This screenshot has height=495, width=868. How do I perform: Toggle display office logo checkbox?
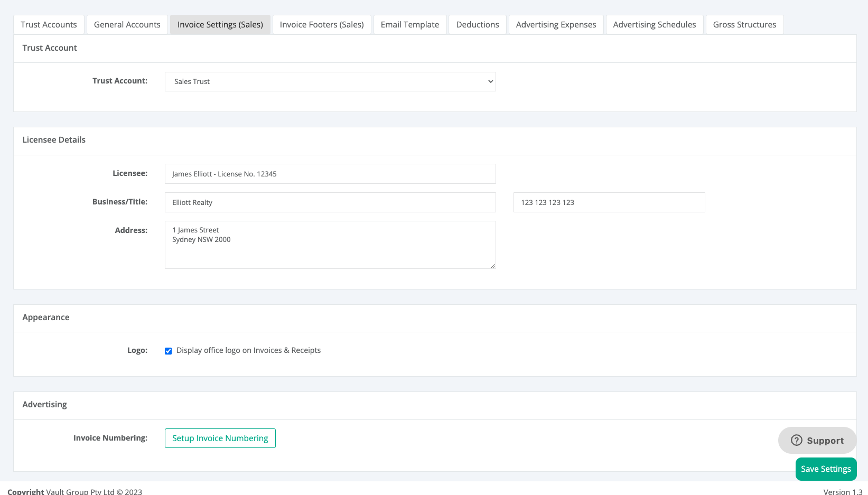pyautogui.click(x=169, y=351)
